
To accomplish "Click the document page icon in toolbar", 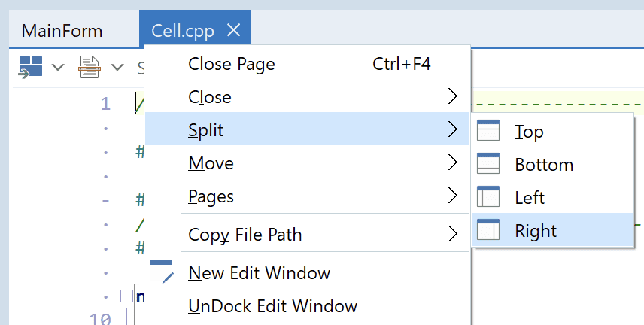I will [90, 67].
